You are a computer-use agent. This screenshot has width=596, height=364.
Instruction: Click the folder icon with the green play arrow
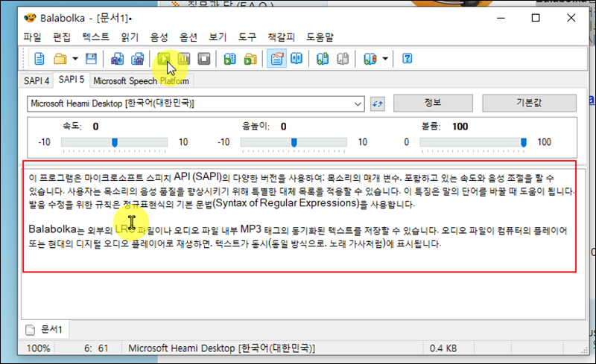point(250,59)
